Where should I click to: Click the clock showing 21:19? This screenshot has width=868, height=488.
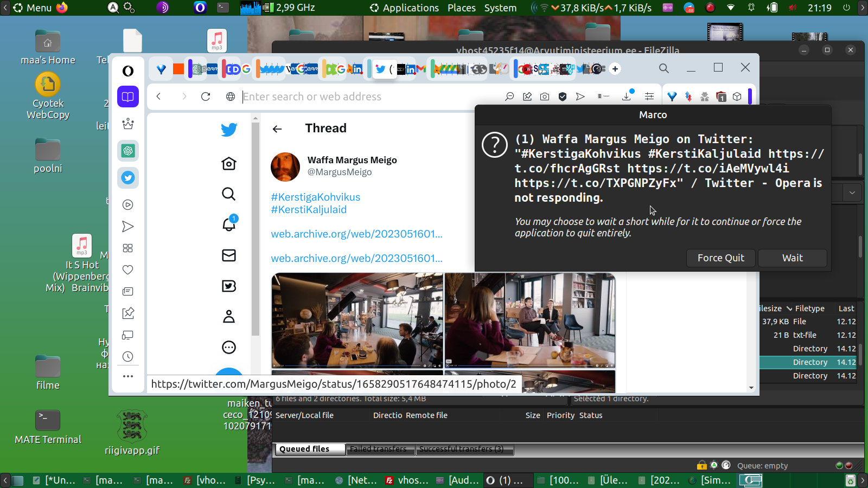tap(819, 8)
